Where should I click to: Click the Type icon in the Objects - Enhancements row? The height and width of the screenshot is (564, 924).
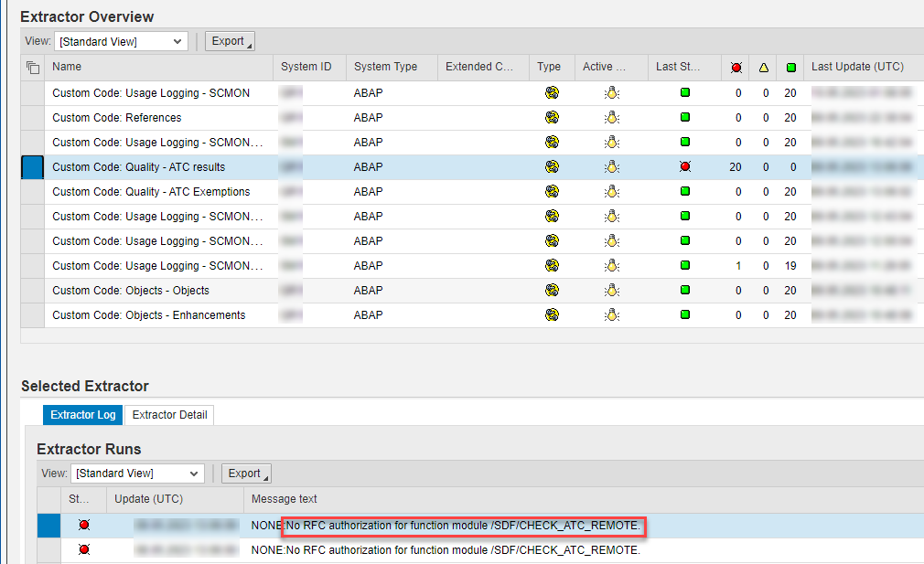[552, 315]
